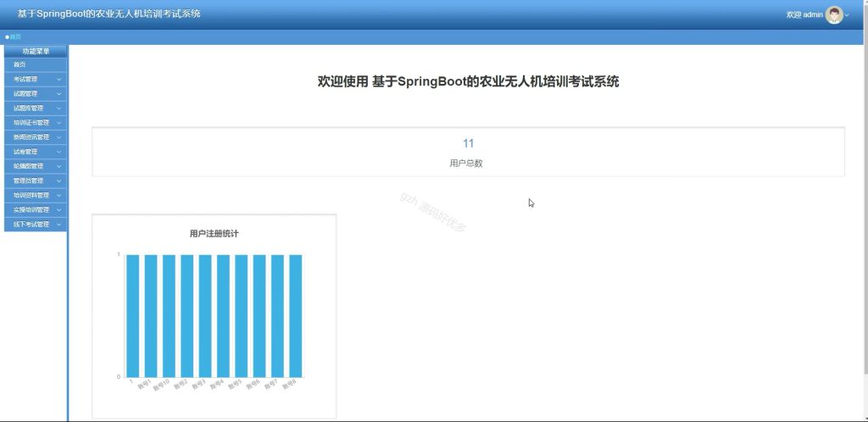868x422 pixels.
Task: Click the 账号10 bar in the chart
Action: pos(169,316)
